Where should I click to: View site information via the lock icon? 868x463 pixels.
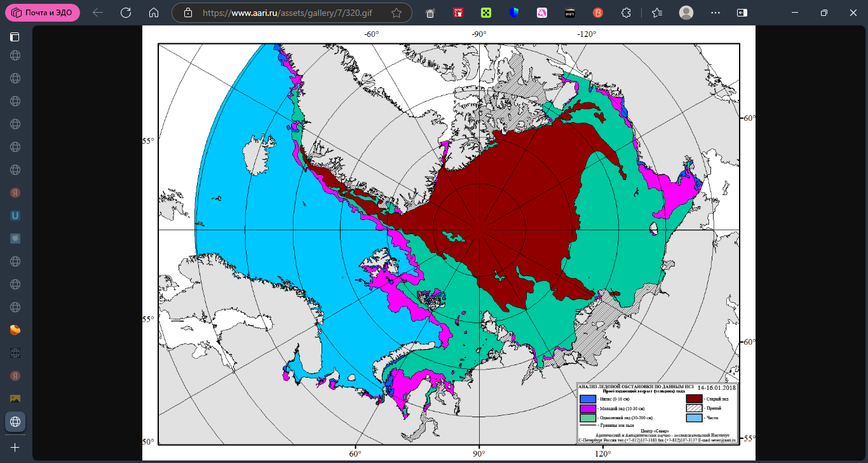pyautogui.click(x=187, y=13)
